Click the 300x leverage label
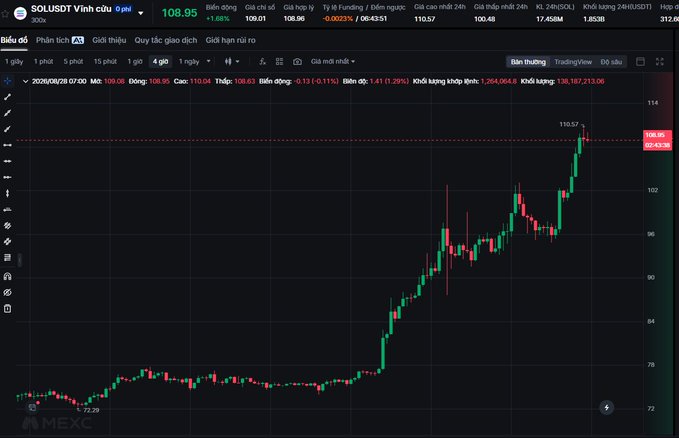The image size is (679, 438). click(39, 20)
